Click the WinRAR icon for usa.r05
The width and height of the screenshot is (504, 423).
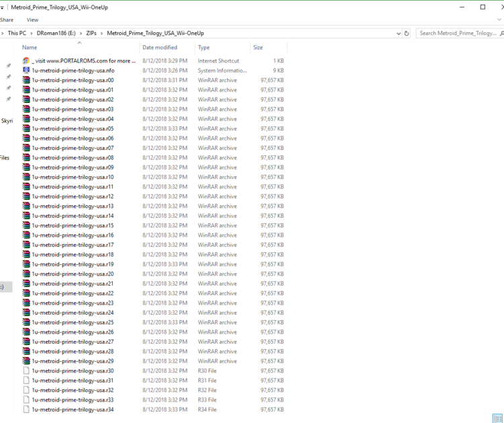tap(26, 128)
